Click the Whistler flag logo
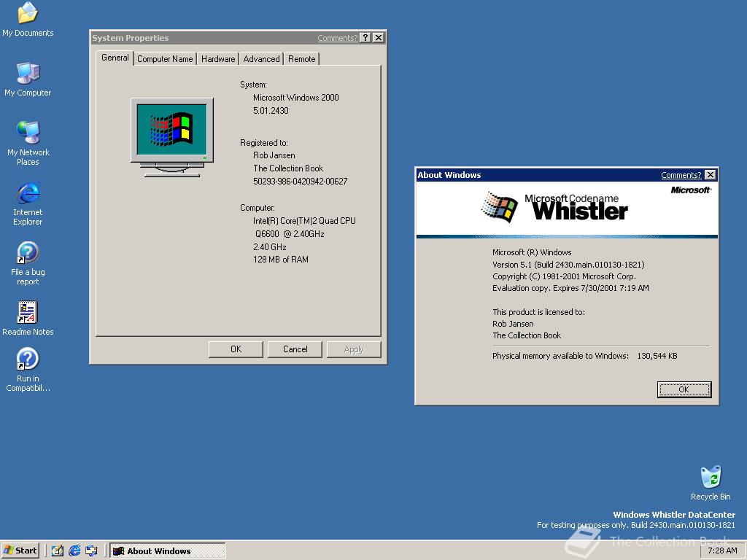The height and width of the screenshot is (560, 747). point(499,207)
